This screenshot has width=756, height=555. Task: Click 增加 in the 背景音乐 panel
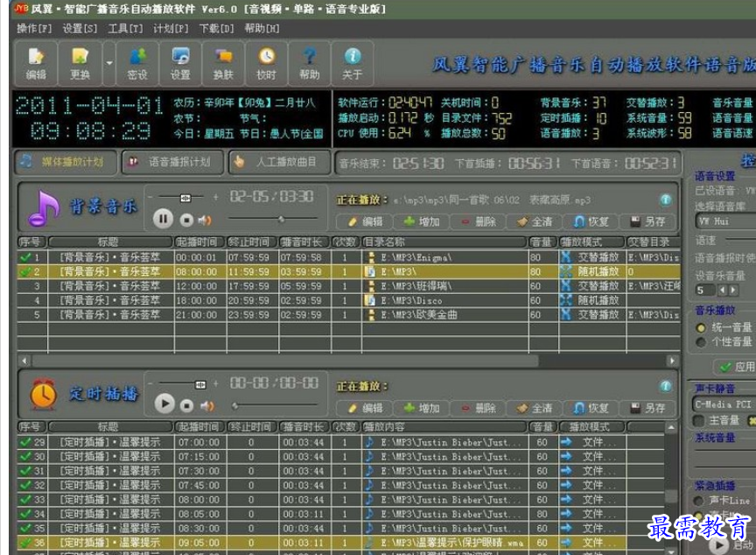point(422,221)
